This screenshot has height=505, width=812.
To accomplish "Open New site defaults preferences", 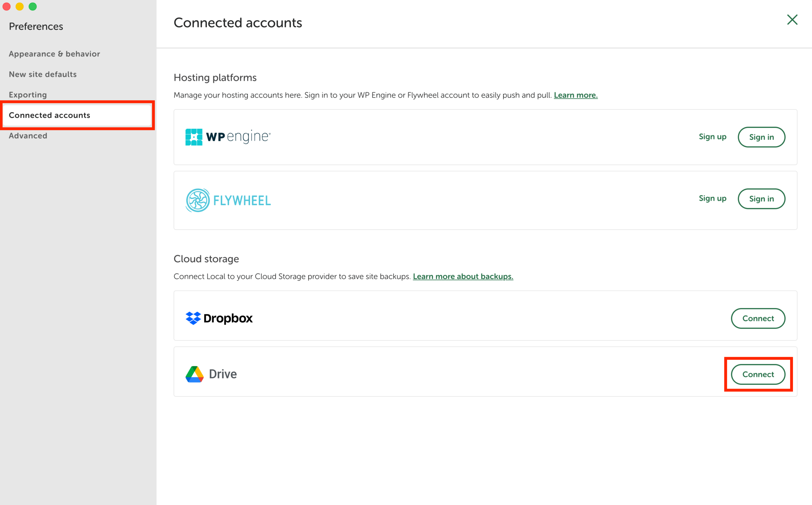I will (43, 74).
